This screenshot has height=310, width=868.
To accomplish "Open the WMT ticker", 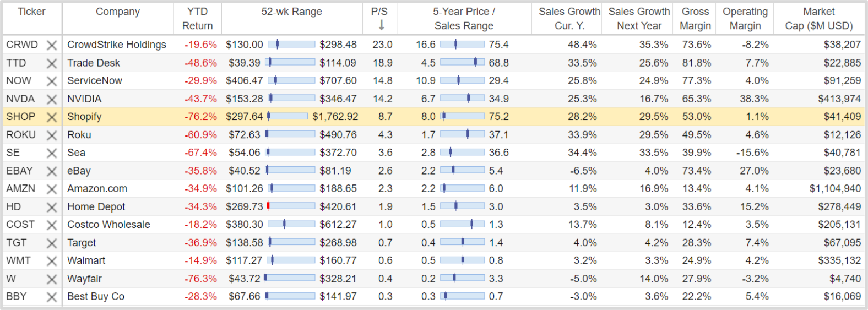I will pos(18,260).
